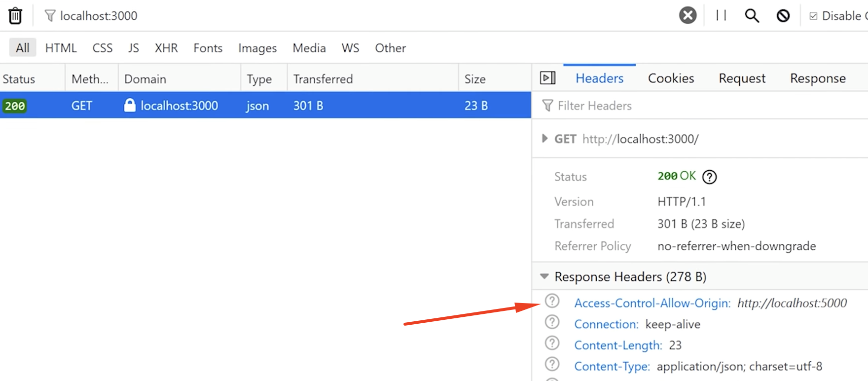
Task: Pause network recording
Action: tap(721, 16)
